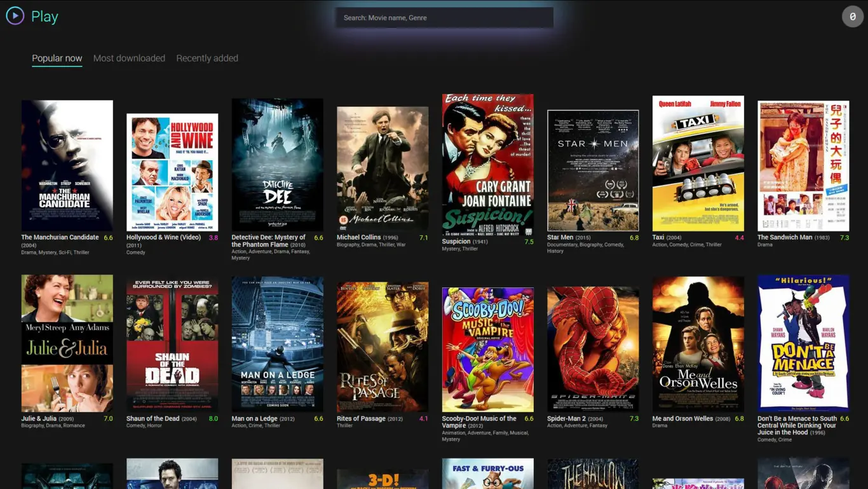Open the Rites of Passage poster
The height and width of the screenshot is (489, 868).
point(383,347)
